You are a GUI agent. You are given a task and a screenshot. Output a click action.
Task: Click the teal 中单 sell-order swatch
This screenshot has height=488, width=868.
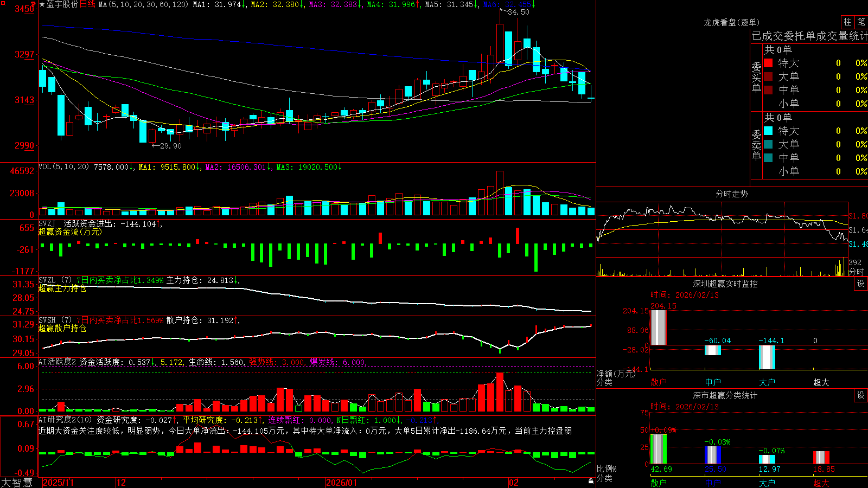(768, 158)
